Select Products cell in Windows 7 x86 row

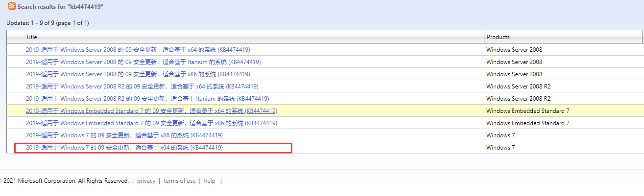(x=501, y=135)
